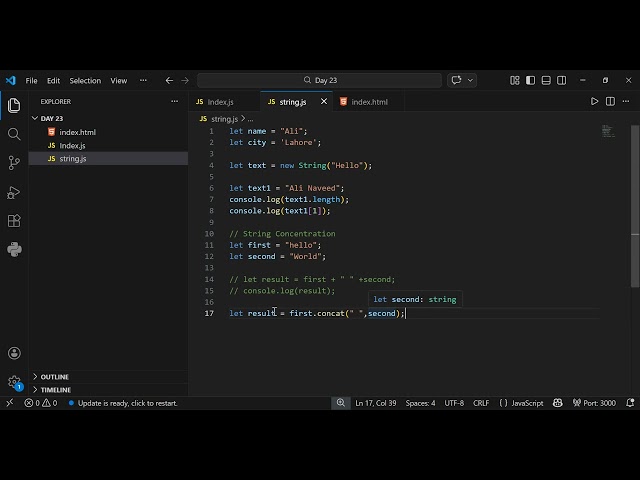The image size is (640, 480).
Task: Go back with the left arrow
Action: coord(169,80)
